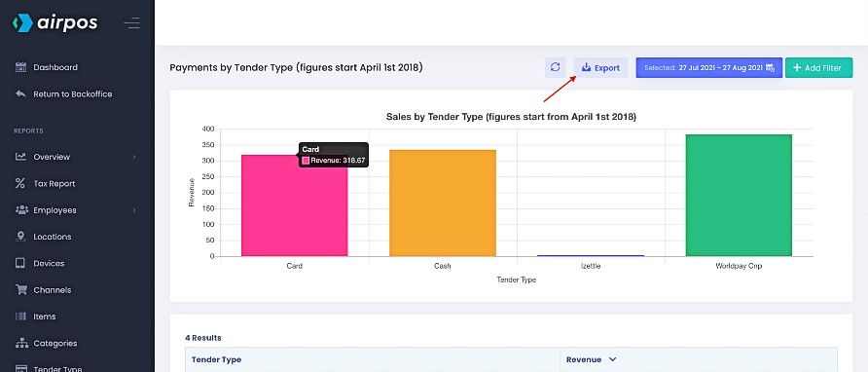Sort by Revenue column arrow
Screen dimensions: 868x372
613,359
